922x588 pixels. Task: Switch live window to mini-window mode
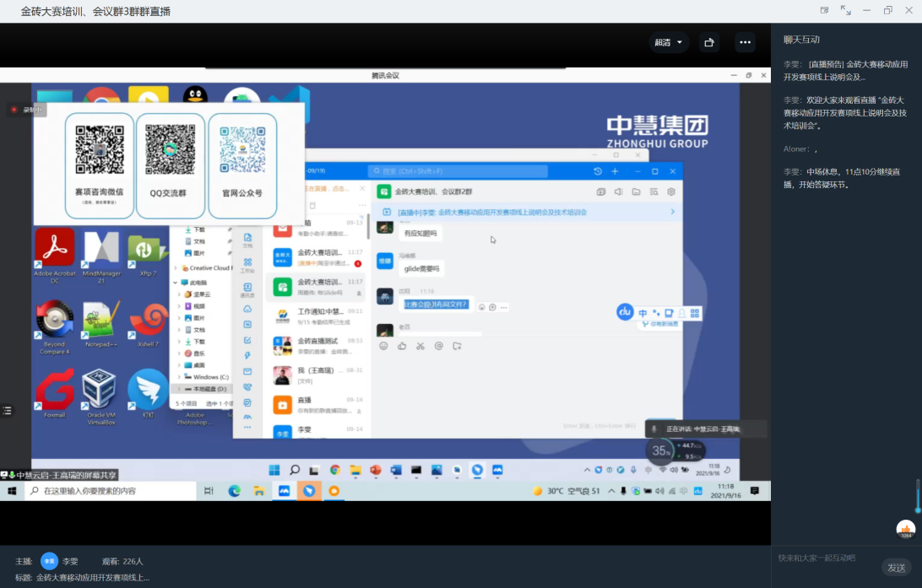[824, 11]
